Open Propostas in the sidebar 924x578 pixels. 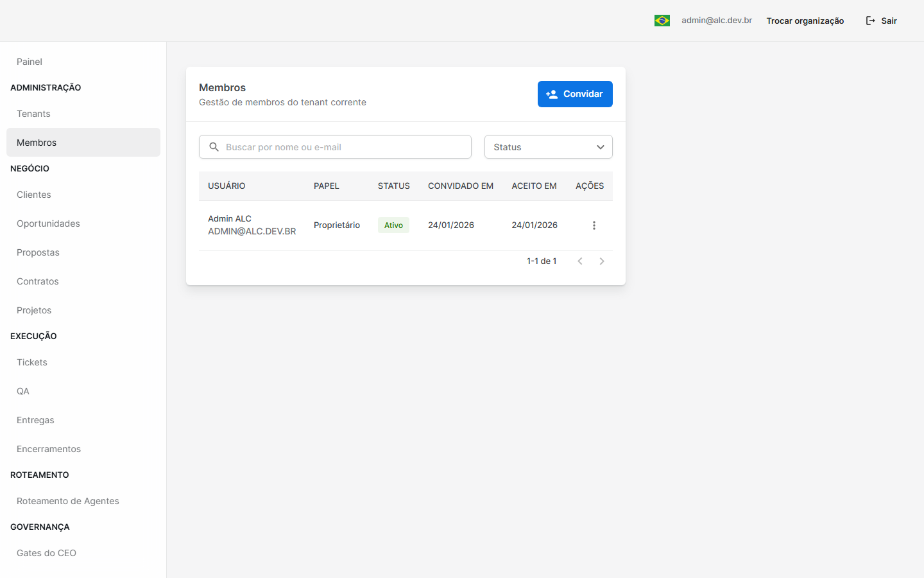83,252
